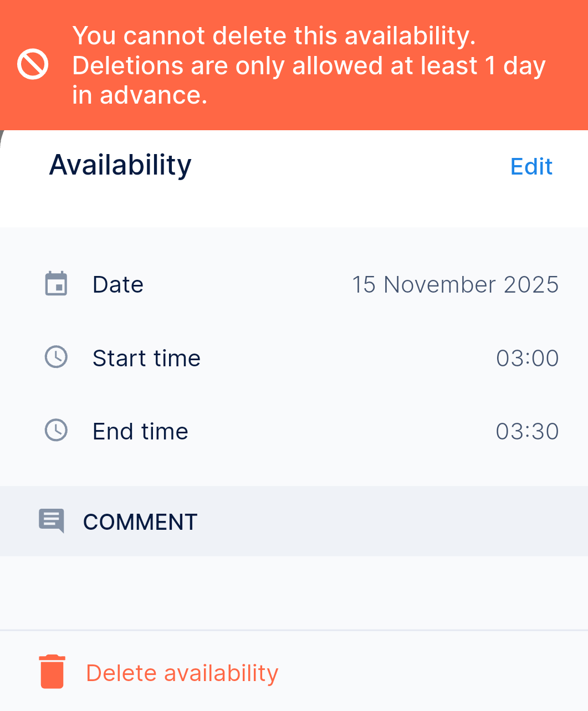Click the "You cannot delete this availability" text
588x711 pixels.
(x=274, y=36)
